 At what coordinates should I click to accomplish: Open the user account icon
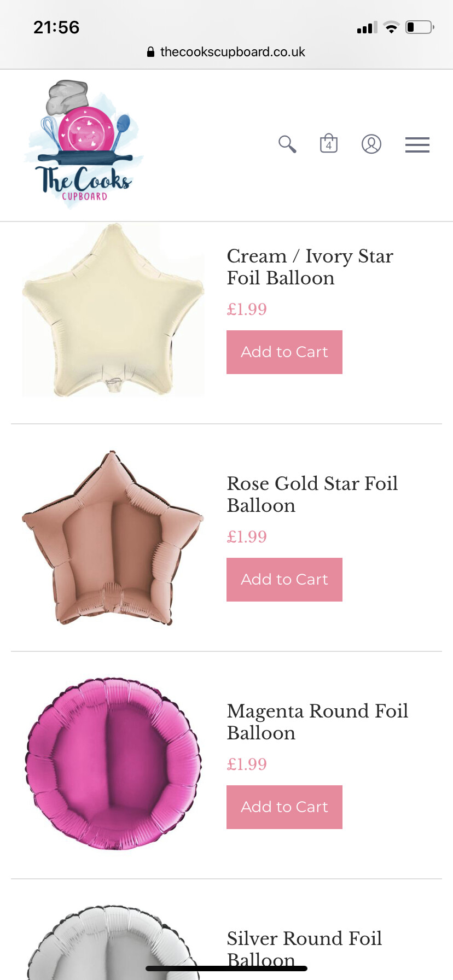pos(371,144)
